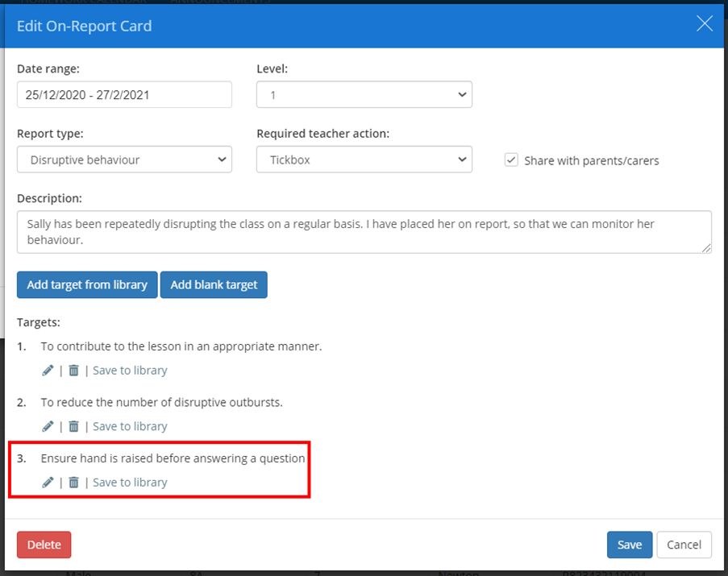Edit the 'Ensure hand is raised' target
The width and height of the screenshot is (728, 576).
click(48, 483)
